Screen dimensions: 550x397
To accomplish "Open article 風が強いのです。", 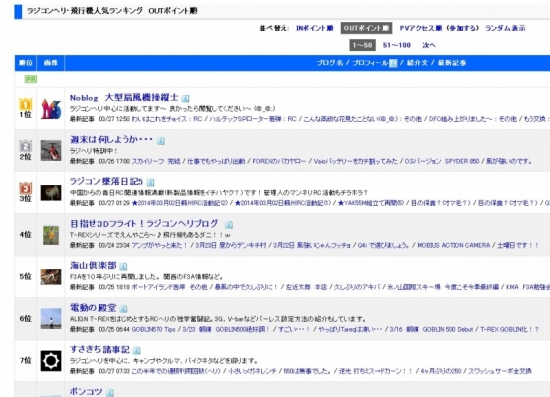I will pos(509,161).
